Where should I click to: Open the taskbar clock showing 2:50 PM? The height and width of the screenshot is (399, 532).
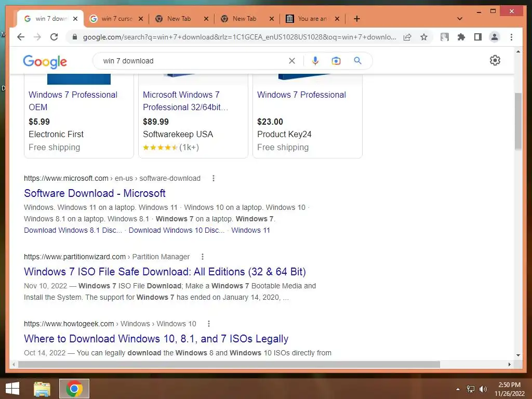(x=510, y=389)
